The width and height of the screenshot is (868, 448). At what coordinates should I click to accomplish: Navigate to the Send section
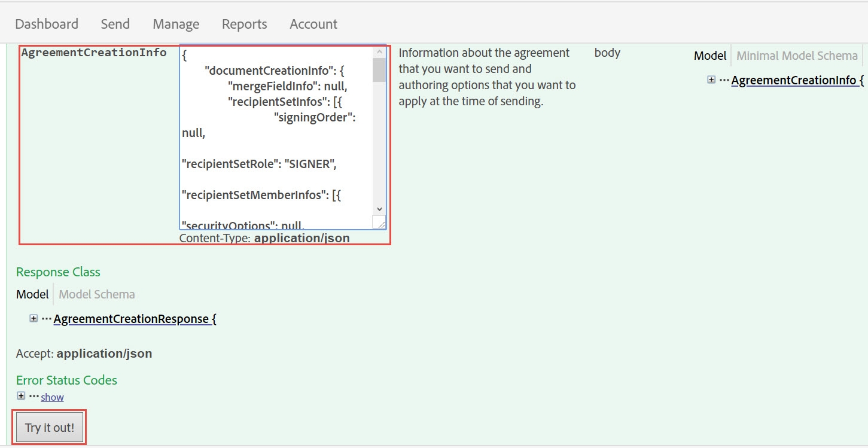point(115,24)
